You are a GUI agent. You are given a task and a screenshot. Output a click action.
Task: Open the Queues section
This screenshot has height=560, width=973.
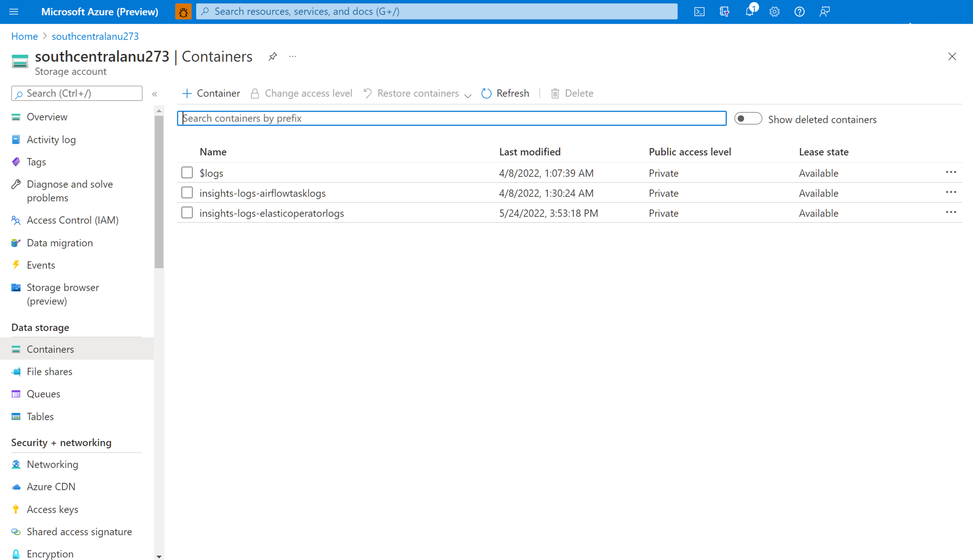[x=43, y=394]
